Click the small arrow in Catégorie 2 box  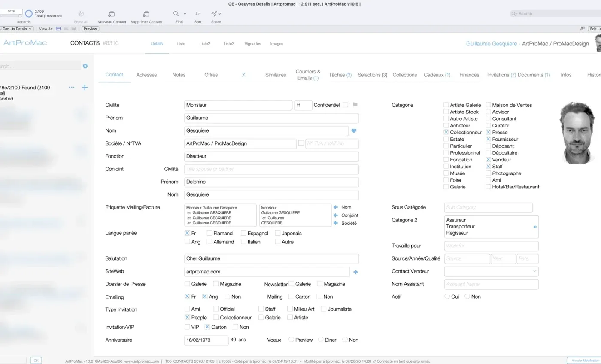point(535,227)
